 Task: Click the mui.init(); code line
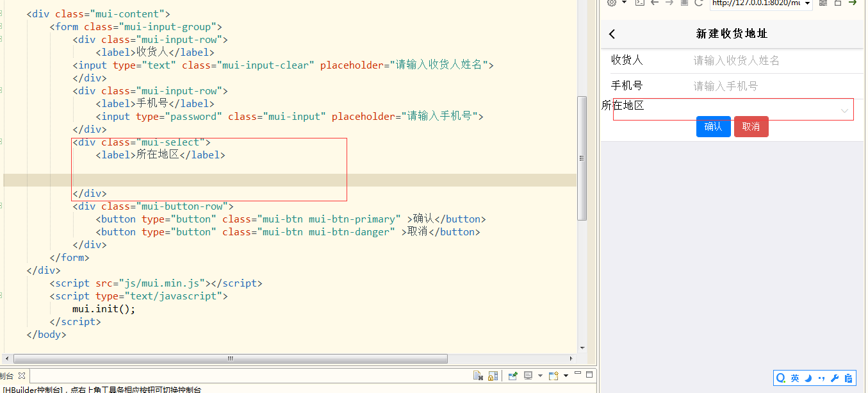pyautogui.click(x=104, y=308)
